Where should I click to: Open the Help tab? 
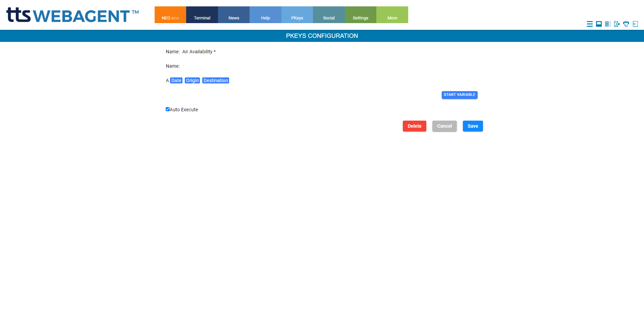pos(265,15)
